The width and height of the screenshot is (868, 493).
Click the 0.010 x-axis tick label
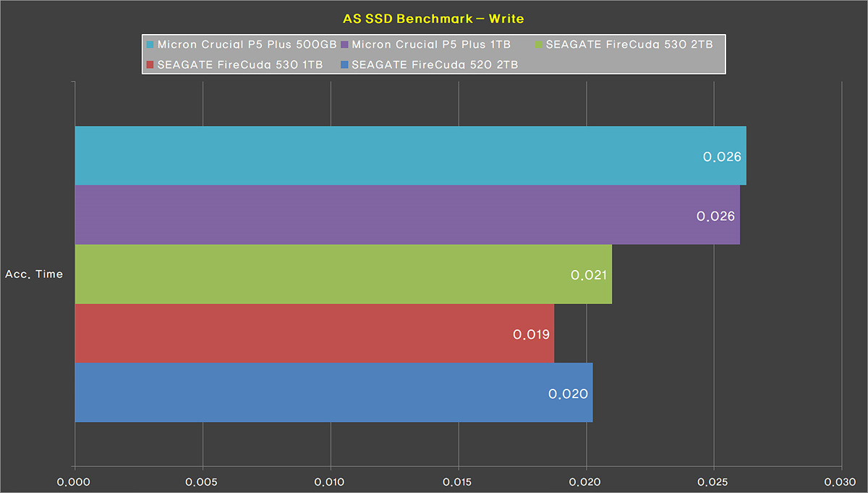coord(331,481)
